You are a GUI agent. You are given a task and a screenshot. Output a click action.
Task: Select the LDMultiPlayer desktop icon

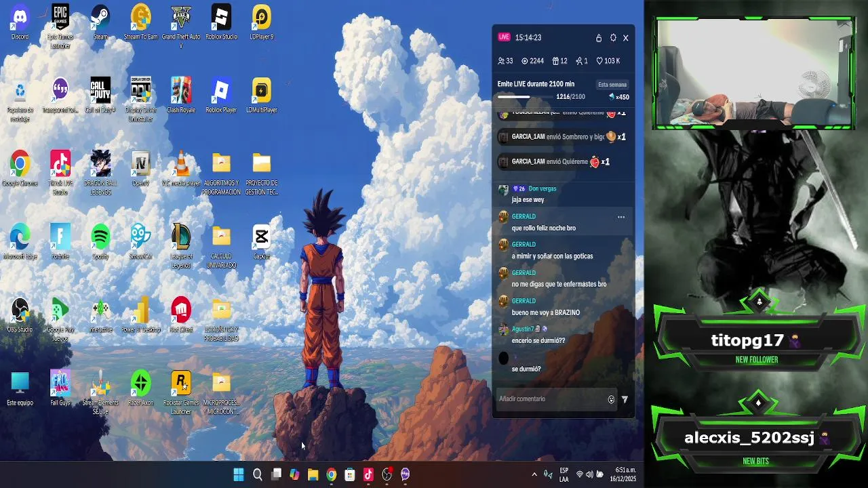261,96
